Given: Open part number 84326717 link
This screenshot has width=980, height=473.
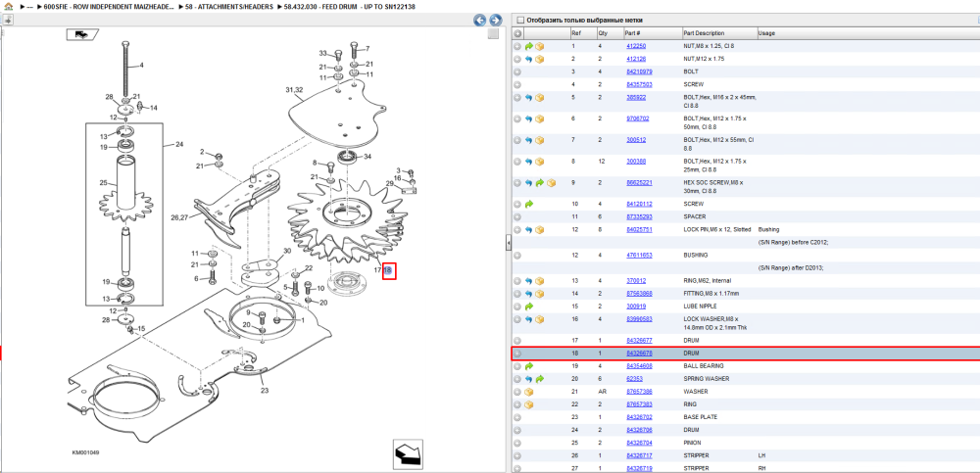Looking at the screenshot, I should pyautogui.click(x=639, y=455).
